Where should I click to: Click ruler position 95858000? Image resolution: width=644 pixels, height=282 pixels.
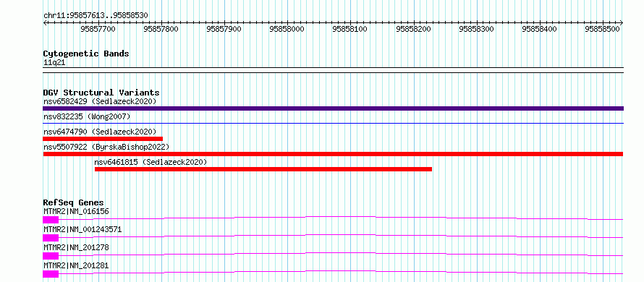point(287,29)
